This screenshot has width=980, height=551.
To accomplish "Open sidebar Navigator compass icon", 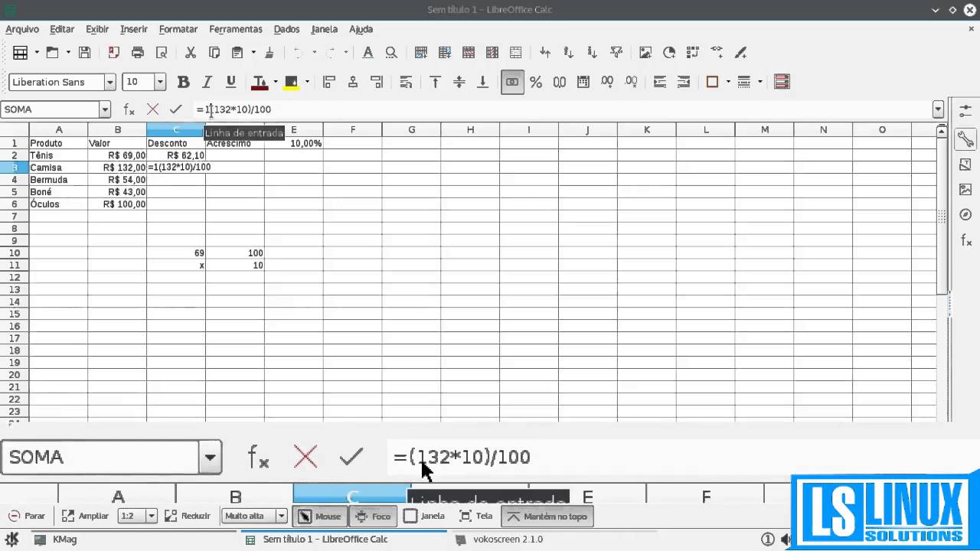I will (x=965, y=215).
